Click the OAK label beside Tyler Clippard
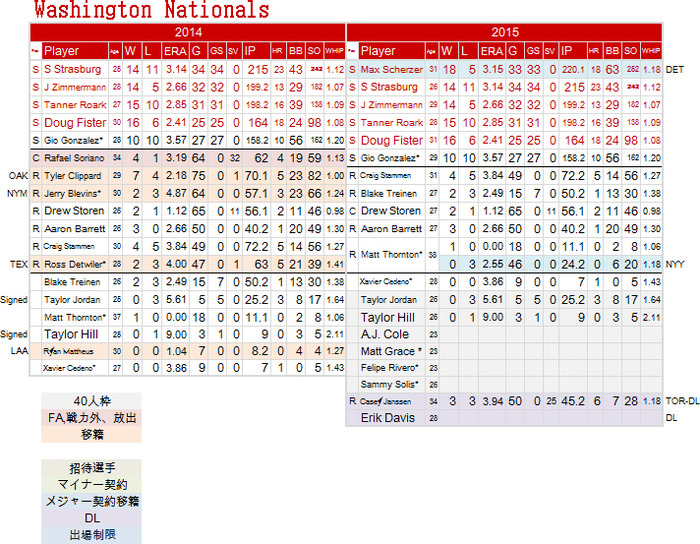 point(18,176)
